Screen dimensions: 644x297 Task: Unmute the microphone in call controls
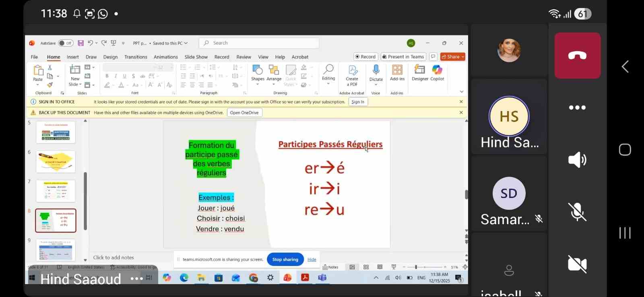click(577, 212)
